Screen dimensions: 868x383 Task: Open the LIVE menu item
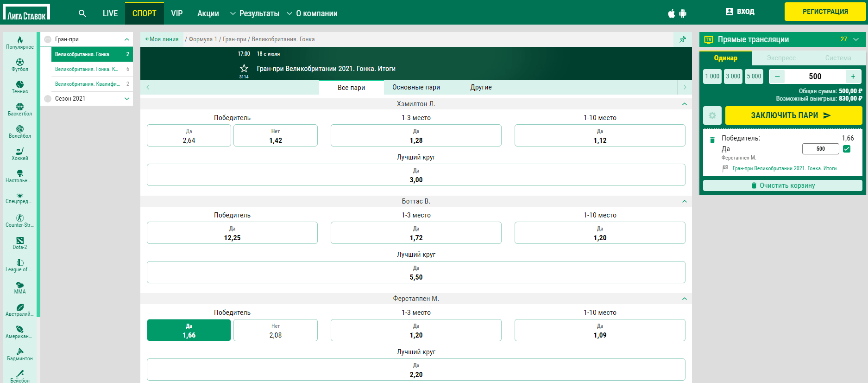pyautogui.click(x=110, y=13)
